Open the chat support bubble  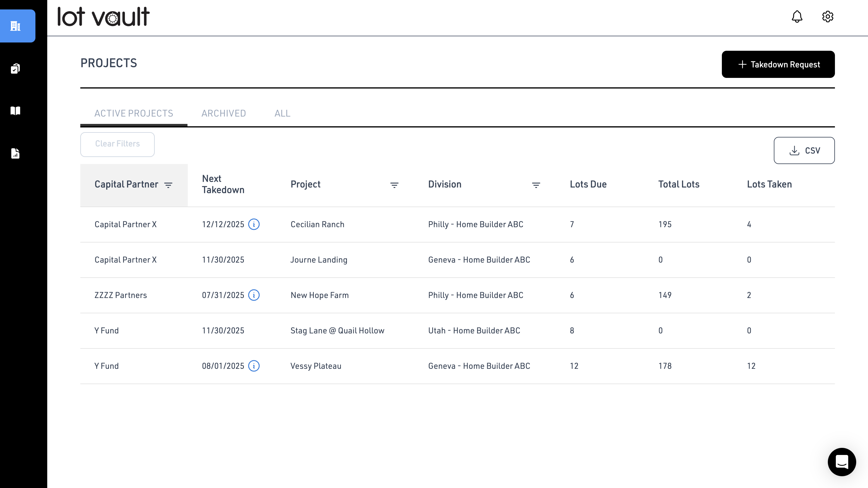pos(842,462)
